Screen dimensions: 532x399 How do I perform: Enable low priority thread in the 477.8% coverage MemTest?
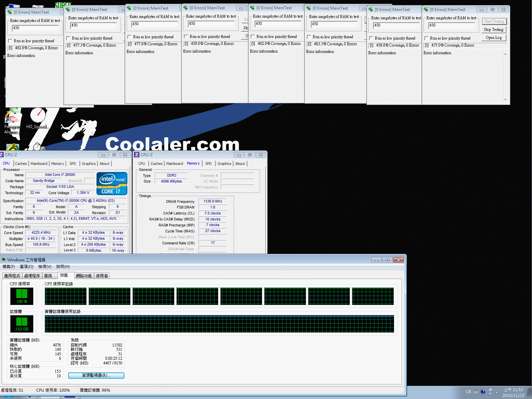pos(129,37)
